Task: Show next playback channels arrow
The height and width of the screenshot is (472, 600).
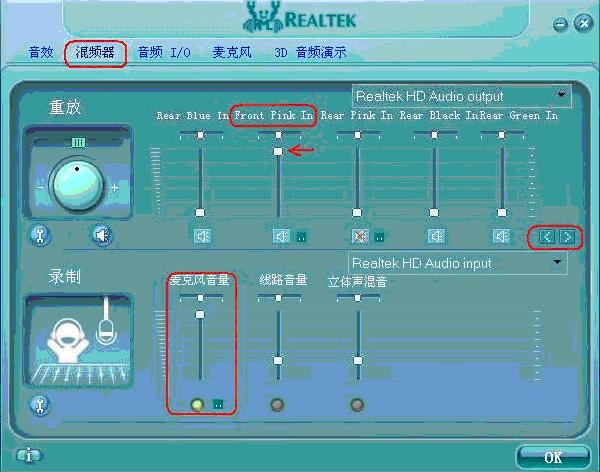Action: 567,237
